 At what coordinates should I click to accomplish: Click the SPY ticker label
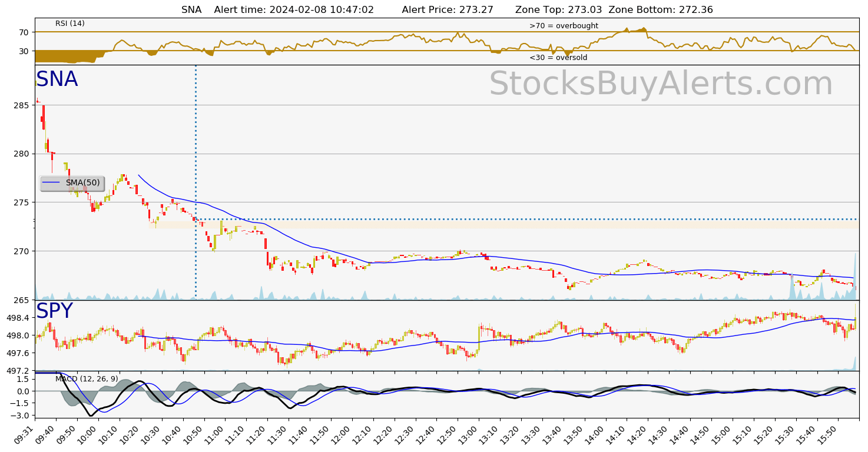(x=54, y=311)
